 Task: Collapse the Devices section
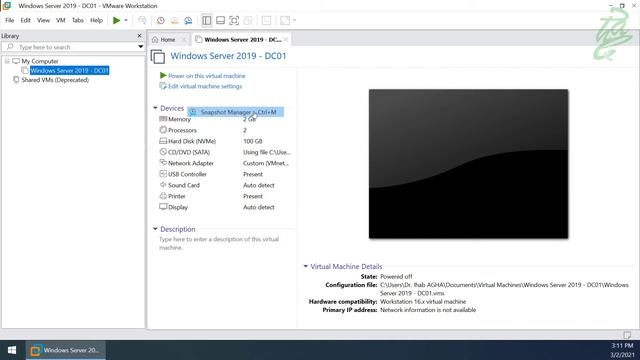155,108
